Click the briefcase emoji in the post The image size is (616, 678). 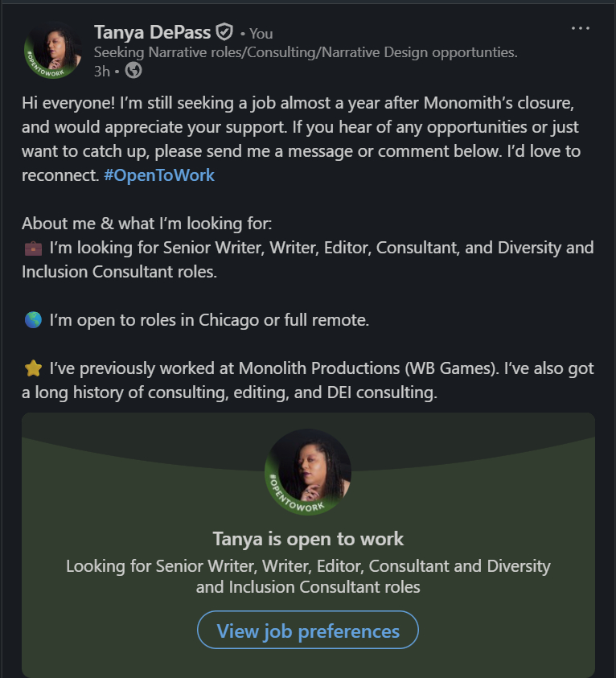(34, 248)
